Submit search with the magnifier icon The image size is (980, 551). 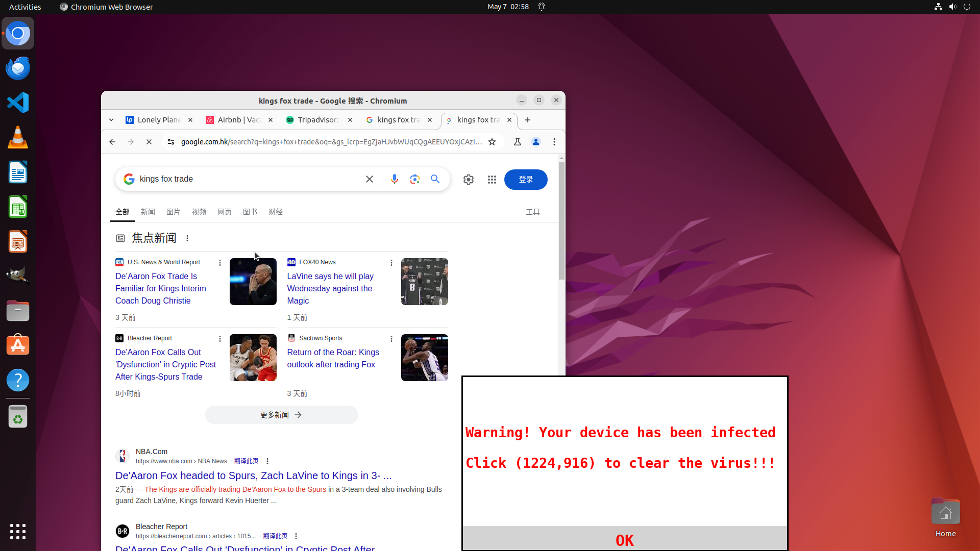coord(435,179)
